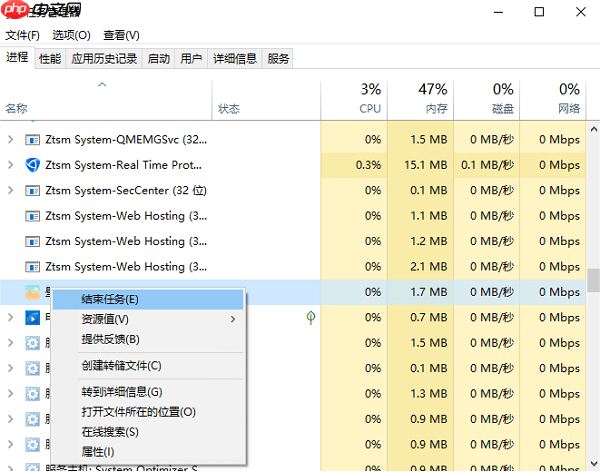Sort processes by the 47% 内存 column
Screen dimensions: 600x472
pos(421,100)
